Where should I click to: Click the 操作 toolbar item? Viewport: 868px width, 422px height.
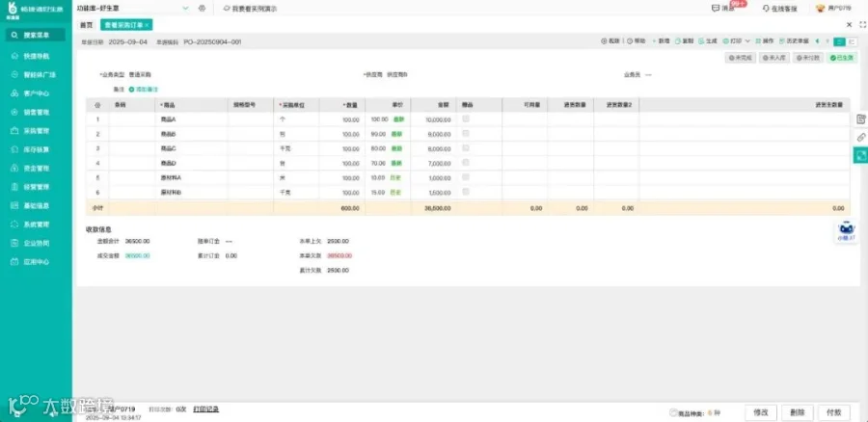point(764,41)
